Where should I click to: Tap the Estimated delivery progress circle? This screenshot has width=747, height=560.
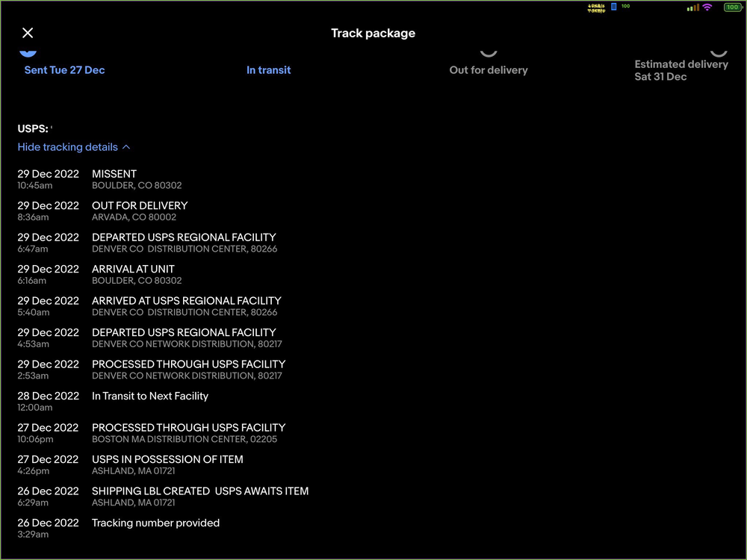(x=719, y=51)
